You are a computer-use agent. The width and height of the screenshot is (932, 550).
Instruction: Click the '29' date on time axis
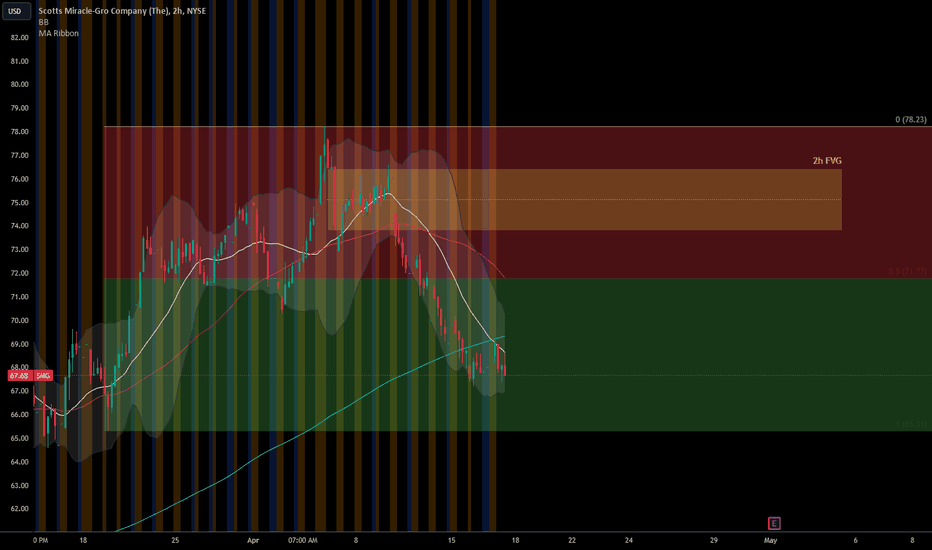[x=713, y=540]
